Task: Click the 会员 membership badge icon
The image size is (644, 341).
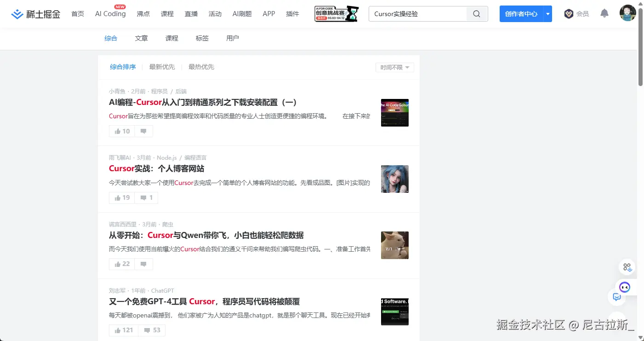Action: click(x=568, y=14)
